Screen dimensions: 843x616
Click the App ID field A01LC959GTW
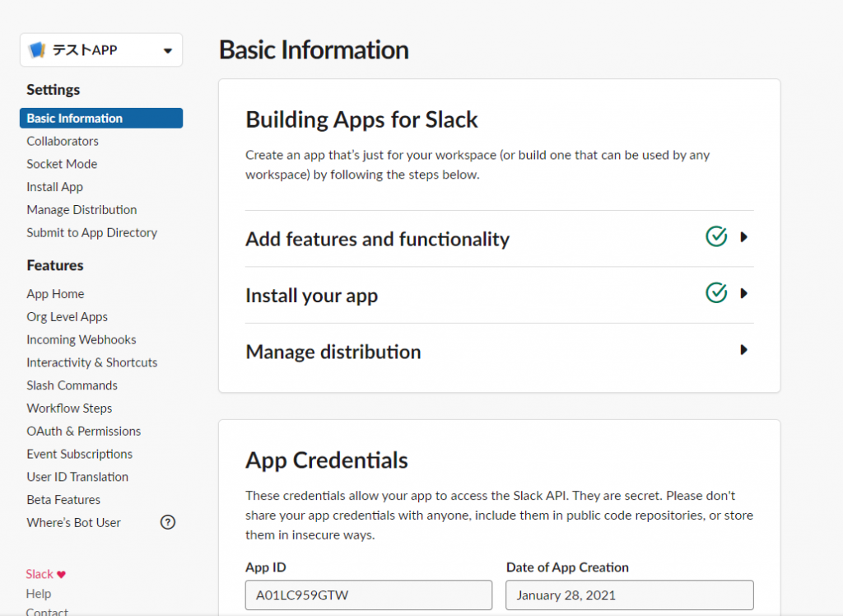(369, 595)
